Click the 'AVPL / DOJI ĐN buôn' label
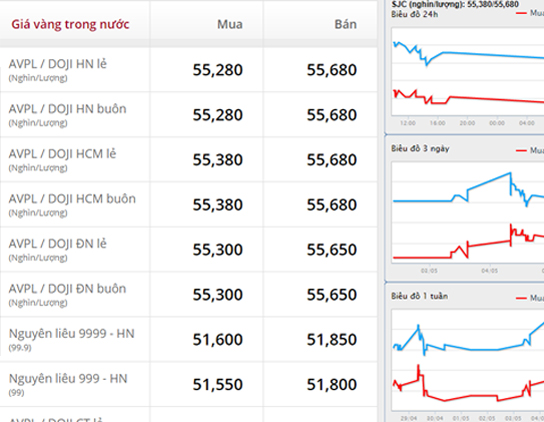The width and height of the screenshot is (544, 422). tap(67, 289)
